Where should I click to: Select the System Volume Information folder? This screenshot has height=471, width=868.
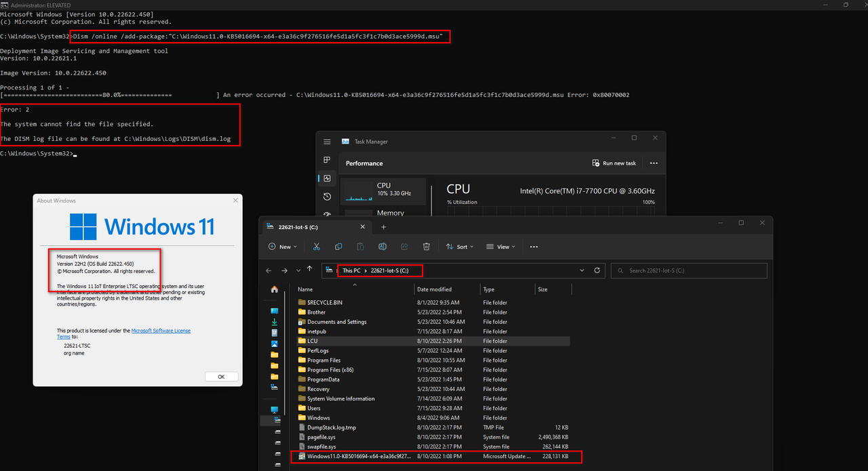point(433,398)
